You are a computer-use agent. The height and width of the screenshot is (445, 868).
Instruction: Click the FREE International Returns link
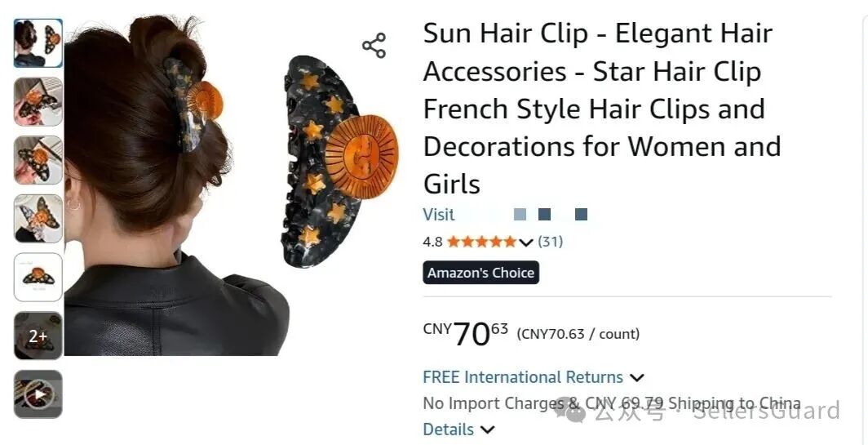[523, 377]
